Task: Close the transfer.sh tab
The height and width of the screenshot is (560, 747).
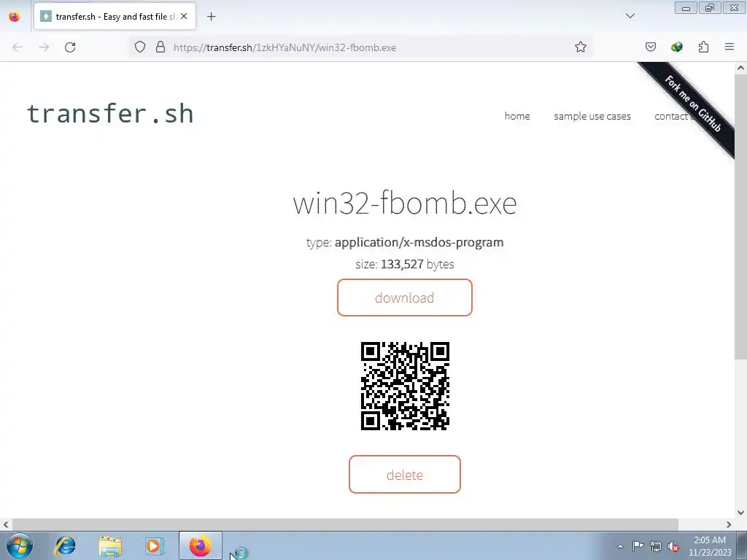Action: point(184,16)
